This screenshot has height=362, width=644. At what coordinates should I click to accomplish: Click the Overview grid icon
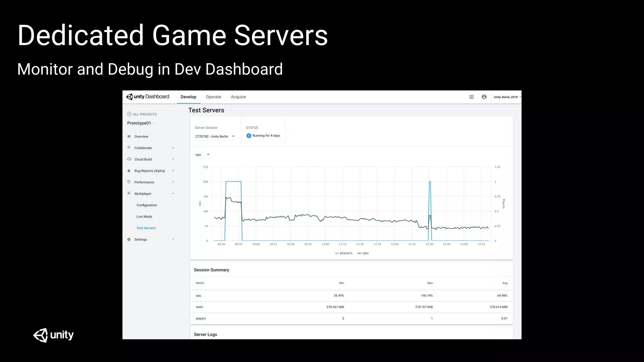[x=129, y=136]
